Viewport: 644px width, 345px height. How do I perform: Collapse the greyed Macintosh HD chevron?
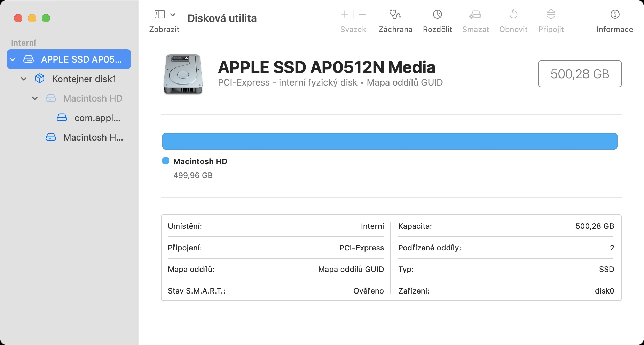coord(35,98)
